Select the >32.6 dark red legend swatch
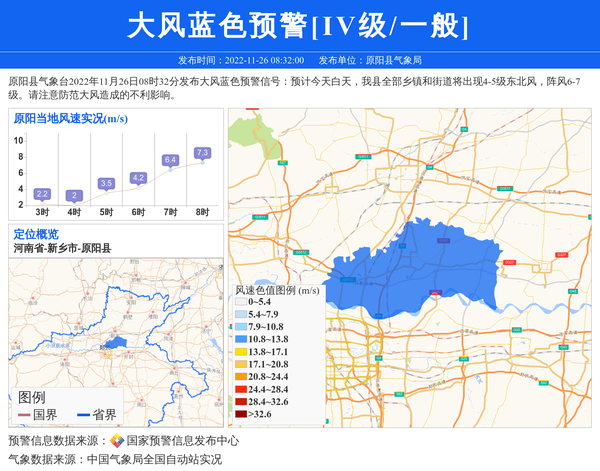 [x=242, y=414]
